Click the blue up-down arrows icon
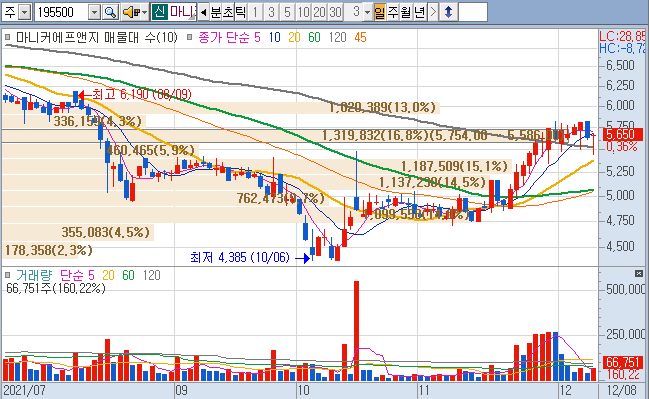This screenshot has width=649, height=399. 448,12
